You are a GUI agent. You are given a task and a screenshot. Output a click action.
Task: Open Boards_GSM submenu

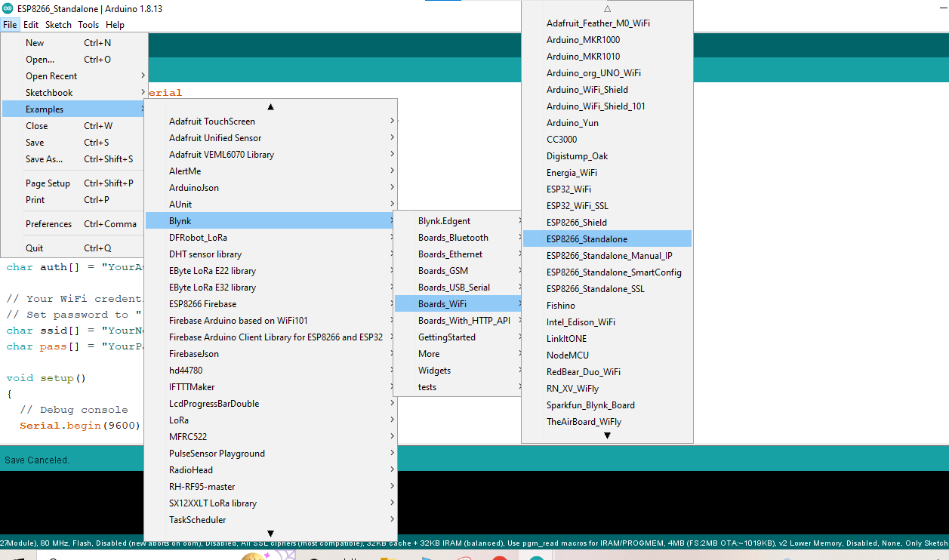458,271
